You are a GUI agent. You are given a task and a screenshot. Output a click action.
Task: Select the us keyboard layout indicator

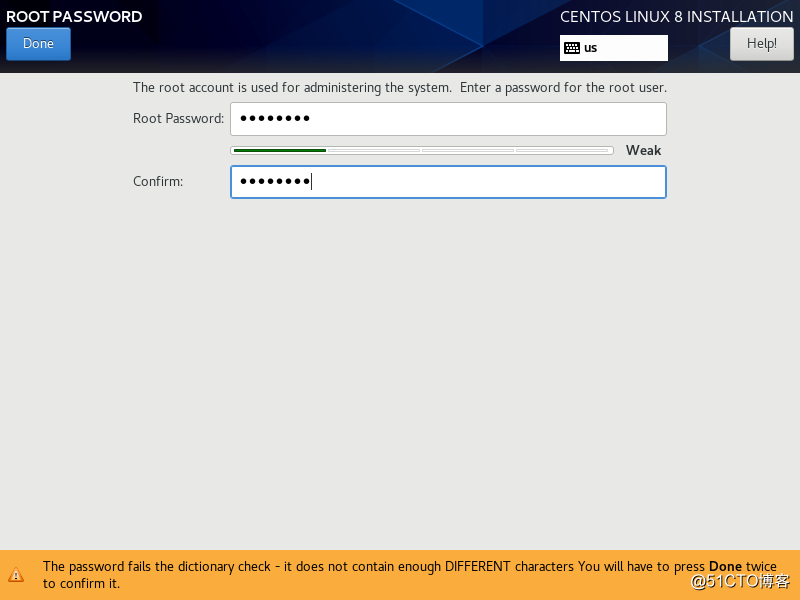(613, 48)
